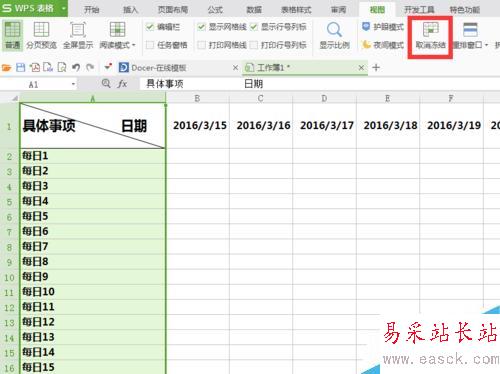This screenshot has width=500, height=374.
Task: Click the print icon in quick toolbar
Action: (48, 68)
